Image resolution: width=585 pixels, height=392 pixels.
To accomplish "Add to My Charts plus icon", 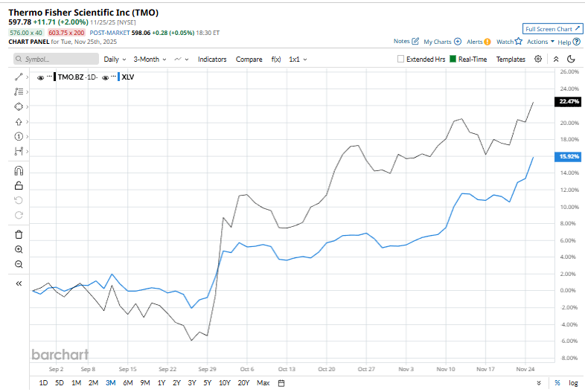I will [458, 42].
